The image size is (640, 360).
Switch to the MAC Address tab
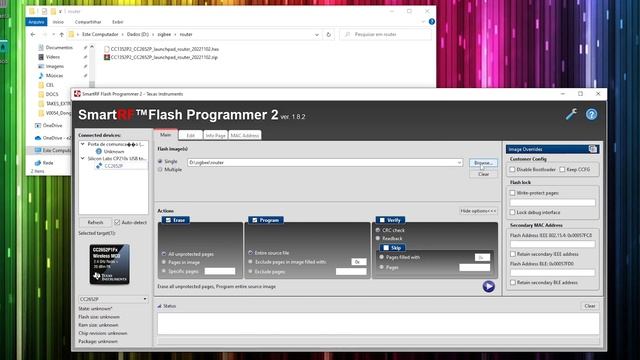244,136
